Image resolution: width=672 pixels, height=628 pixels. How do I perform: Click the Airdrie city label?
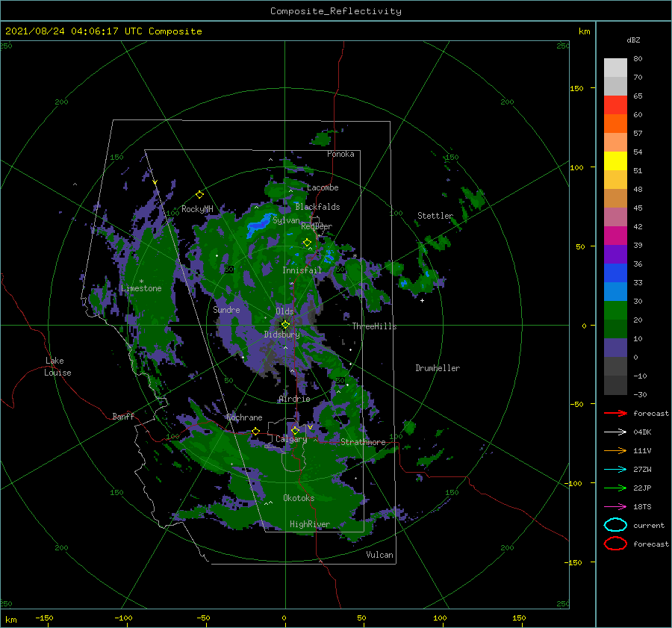coord(294,399)
